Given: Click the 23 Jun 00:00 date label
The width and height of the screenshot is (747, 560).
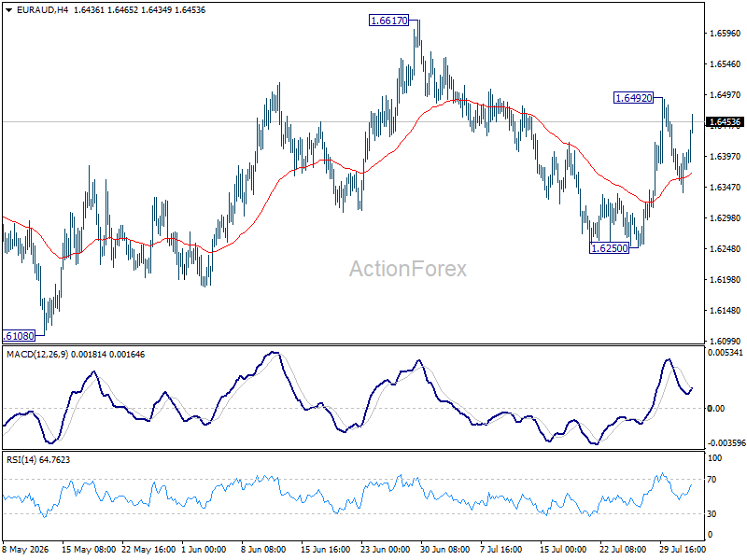Looking at the screenshot, I should [385, 550].
